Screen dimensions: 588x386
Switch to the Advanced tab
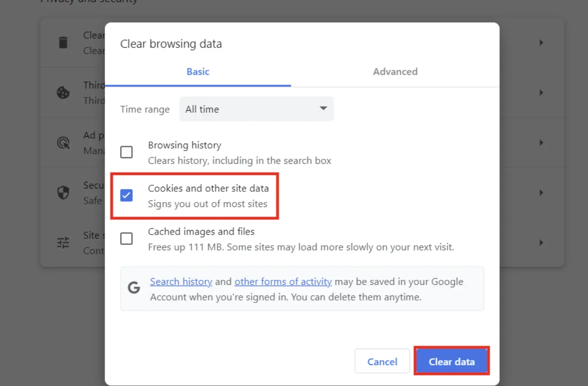395,72
